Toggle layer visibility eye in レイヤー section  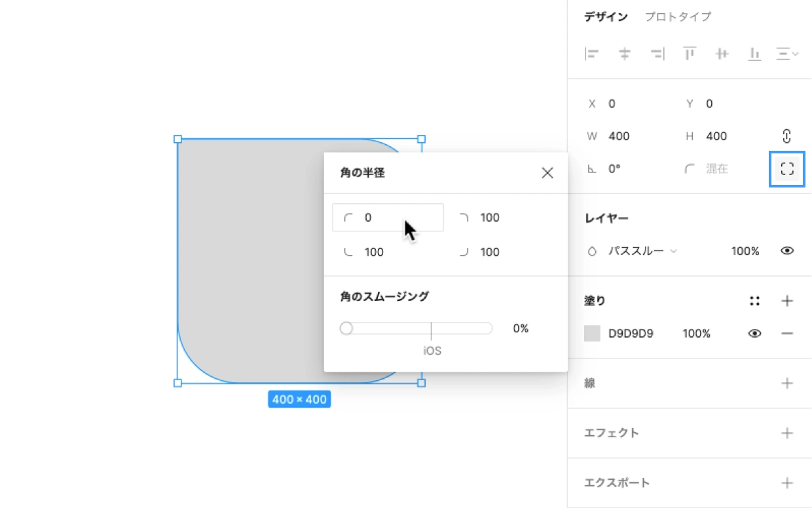tap(787, 251)
